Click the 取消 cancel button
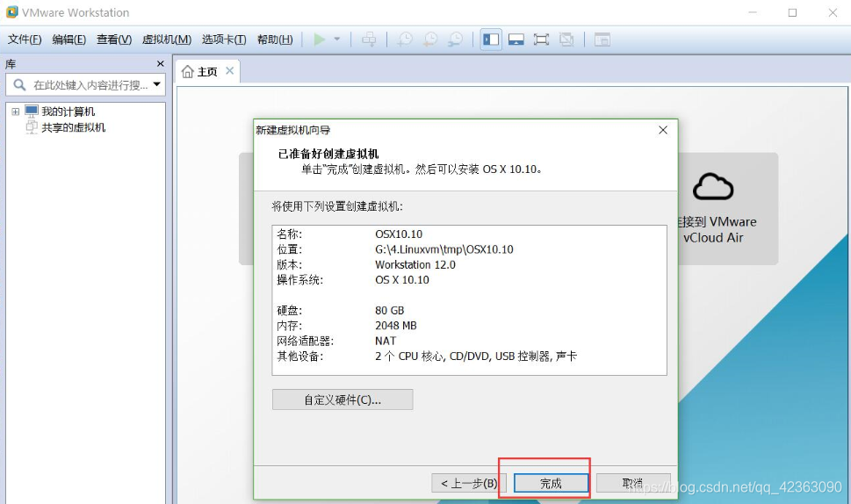The height and width of the screenshot is (504, 851). (x=633, y=483)
